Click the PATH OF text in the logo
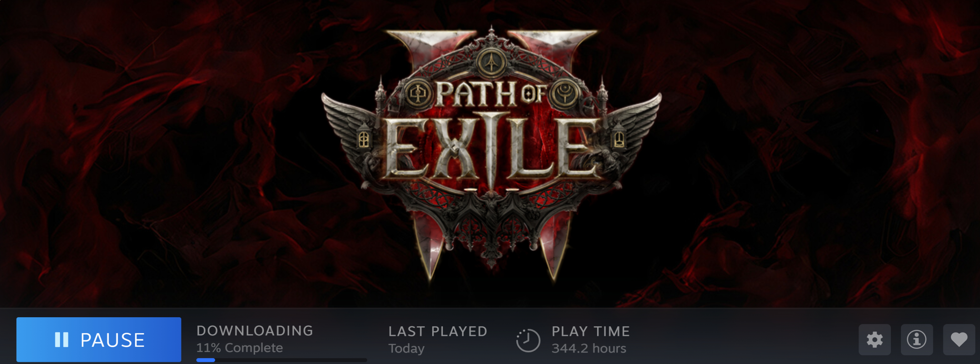The image size is (980, 364). coord(491,93)
